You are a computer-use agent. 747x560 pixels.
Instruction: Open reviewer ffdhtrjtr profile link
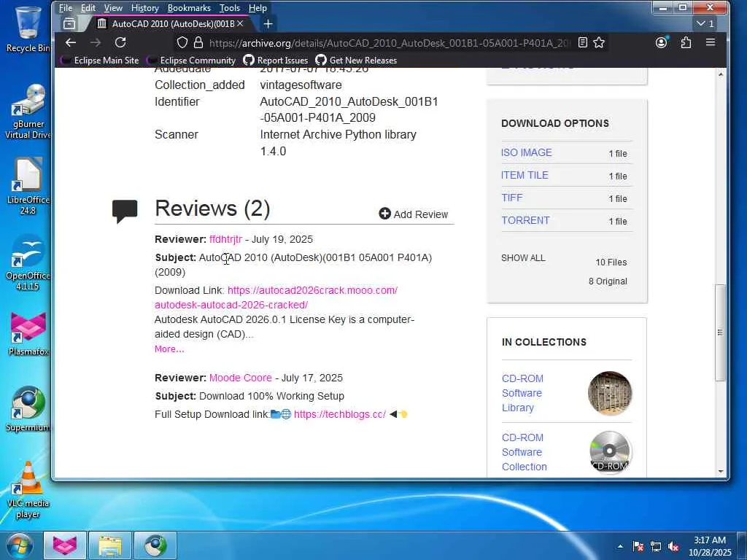coord(226,239)
